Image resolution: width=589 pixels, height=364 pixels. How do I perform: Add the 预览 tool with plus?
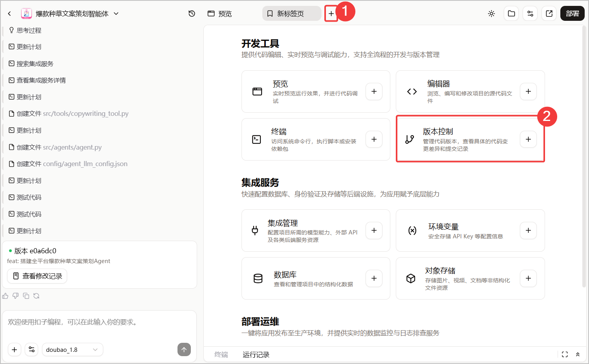point(374,91)
